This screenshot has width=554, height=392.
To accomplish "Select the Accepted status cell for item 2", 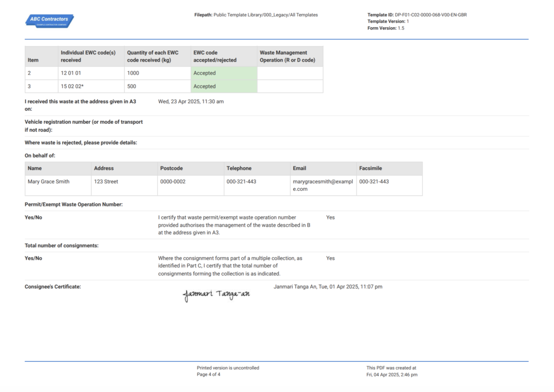I will [223, 72].
